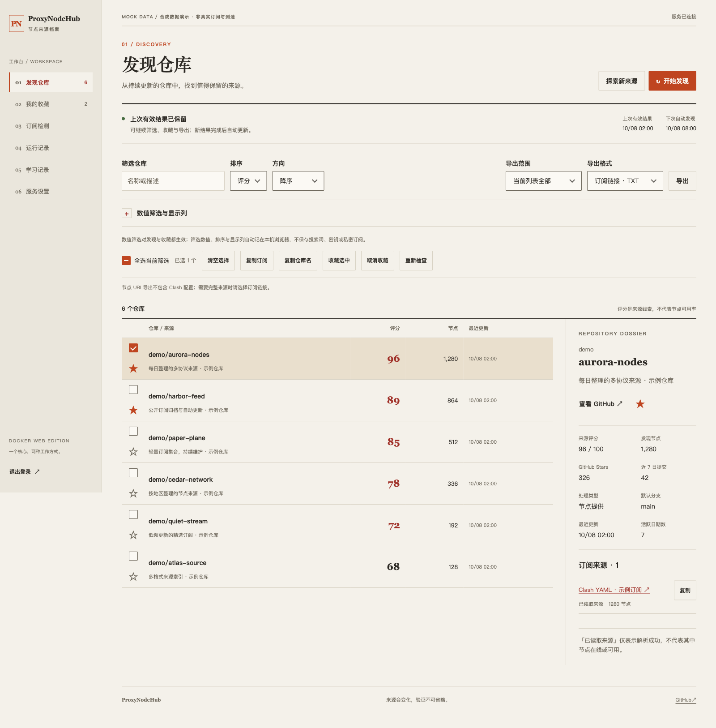
Task: Open the Clash YAML · 示例订阅 link
Action: click(614, 590)
